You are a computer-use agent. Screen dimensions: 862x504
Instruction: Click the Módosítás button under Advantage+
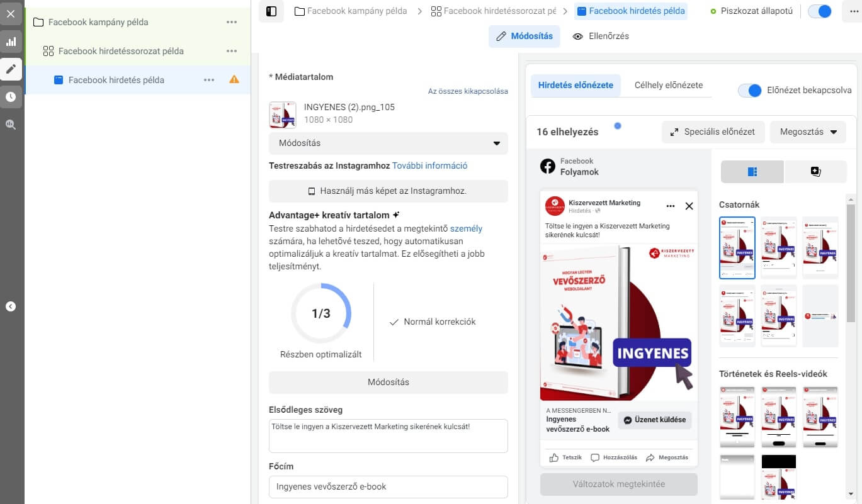point(388,383)
